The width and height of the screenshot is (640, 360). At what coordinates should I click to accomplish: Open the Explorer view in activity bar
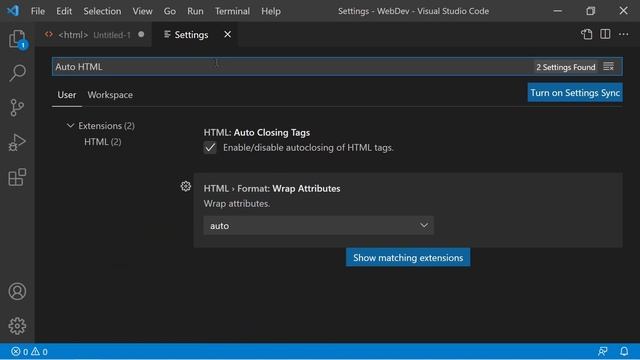[x=17, y=39]
